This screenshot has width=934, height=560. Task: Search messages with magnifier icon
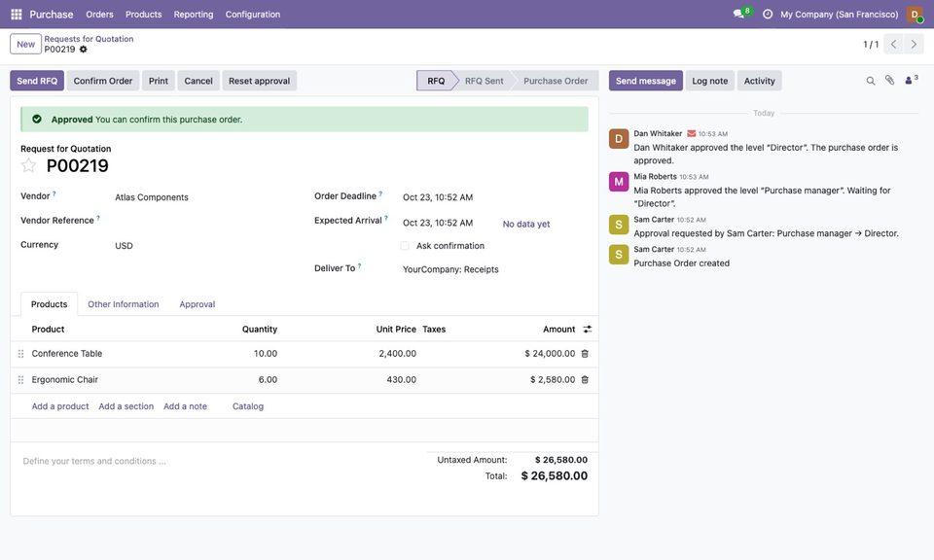tap(870, 81)
